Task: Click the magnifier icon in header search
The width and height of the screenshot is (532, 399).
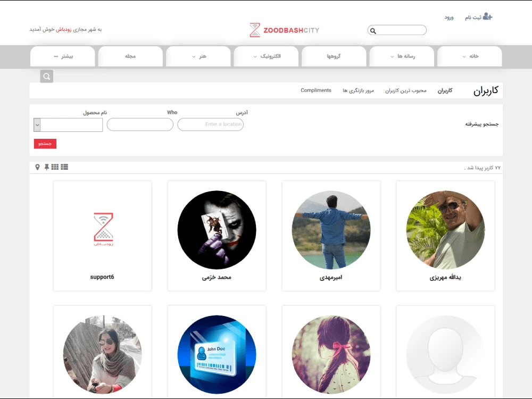Action: click(x=373, y=31)
